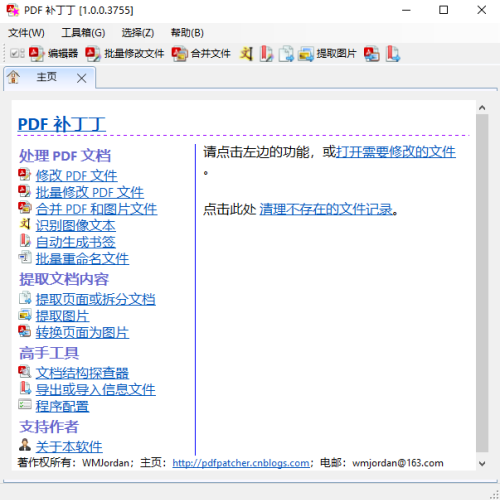Open the 编辑器 editor toolbar button

point(53,53)
